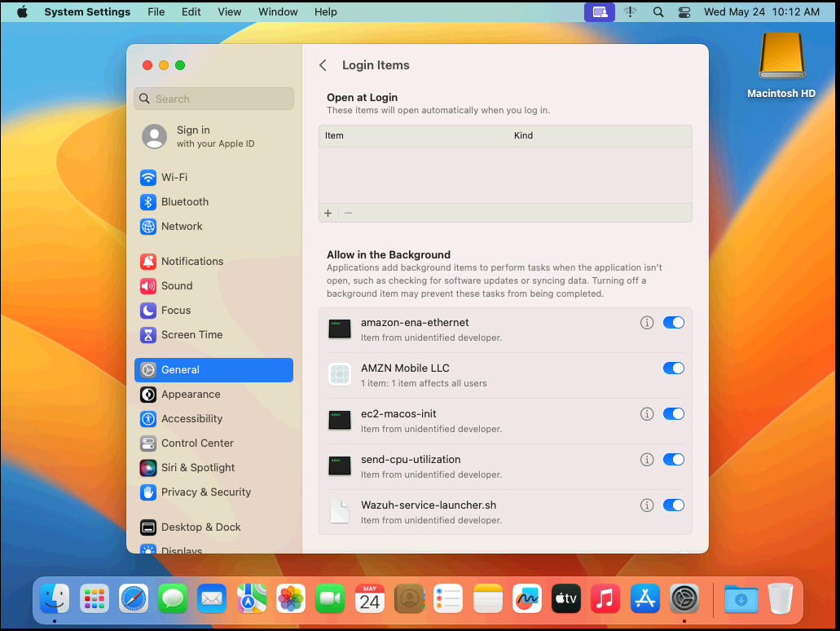Disable the amazon-ena-ethernet background item
This screenshot has height=631, width=840.
coord(674,322)
